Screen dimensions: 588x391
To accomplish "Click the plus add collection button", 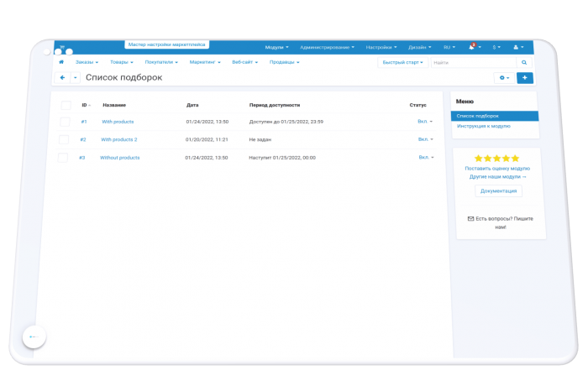I will pyautogui.click(x=525, y=77).
